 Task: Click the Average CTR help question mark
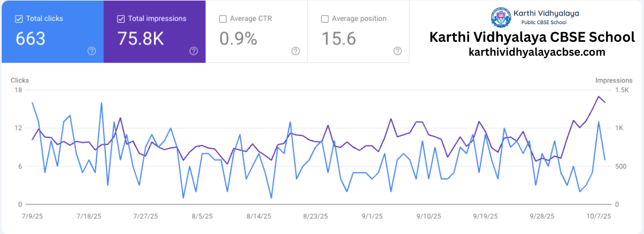click(295, 51)
